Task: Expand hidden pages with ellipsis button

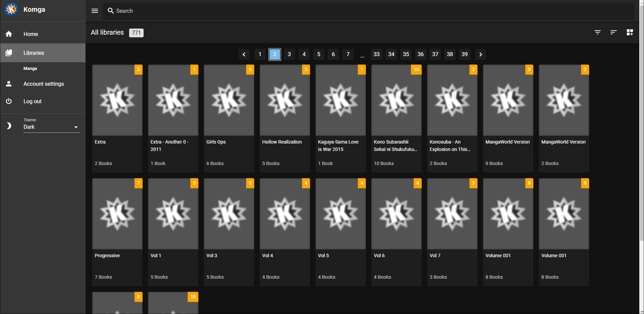Action: pos(362,54)
